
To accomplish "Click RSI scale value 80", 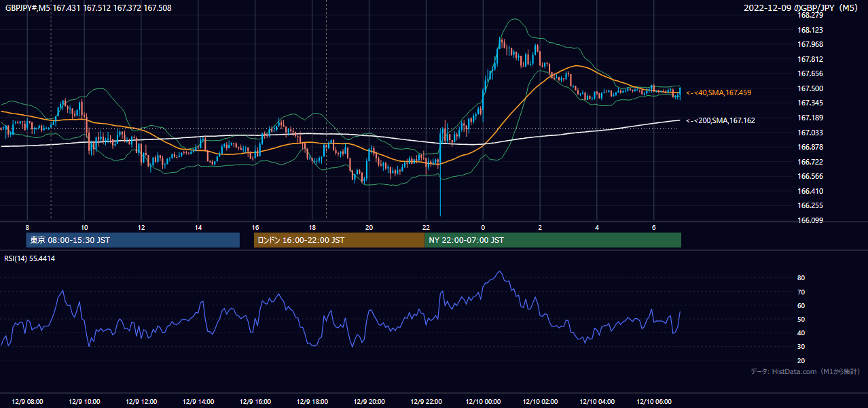I will tap(801, 278).
